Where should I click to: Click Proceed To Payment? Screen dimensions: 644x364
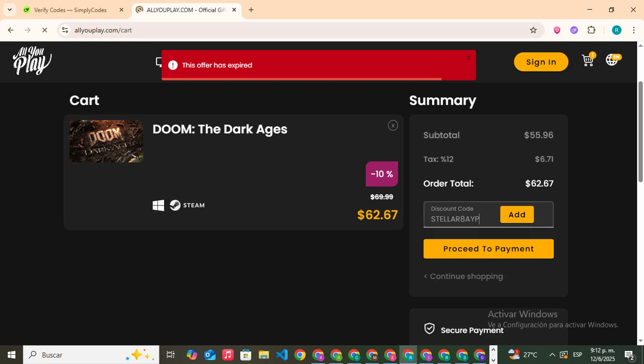pos(489,249)
